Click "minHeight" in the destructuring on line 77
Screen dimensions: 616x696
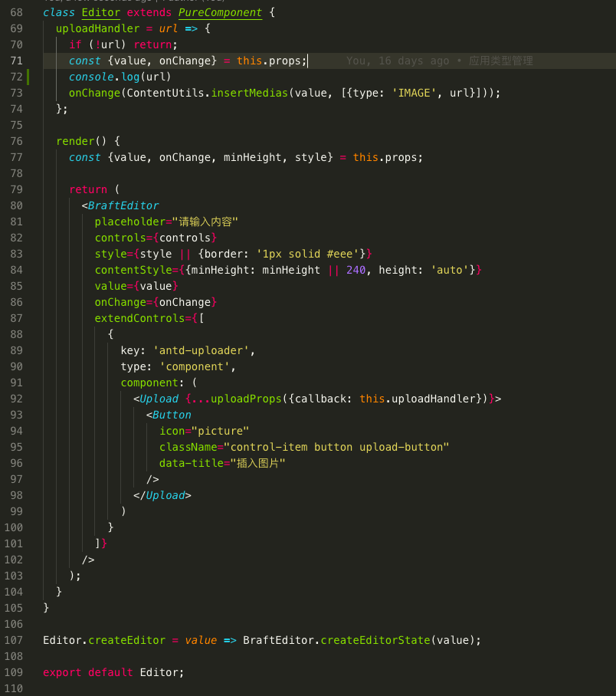click(x=253, y=157)
